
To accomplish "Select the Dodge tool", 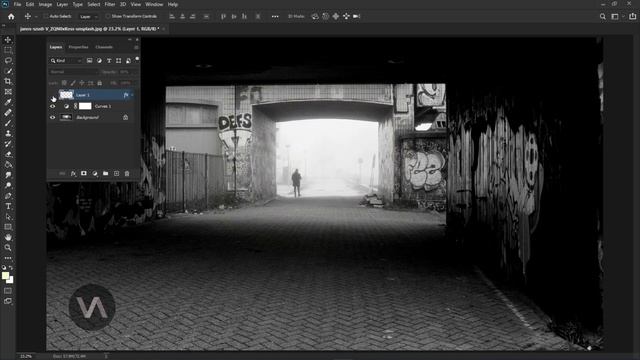I will (8, 185).
